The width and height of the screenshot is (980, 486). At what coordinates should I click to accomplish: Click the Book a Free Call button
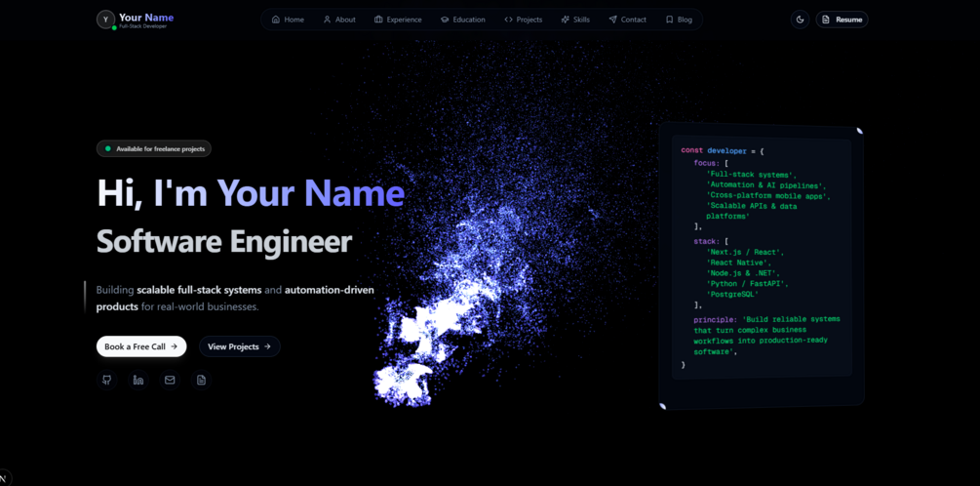click(141, 346)
